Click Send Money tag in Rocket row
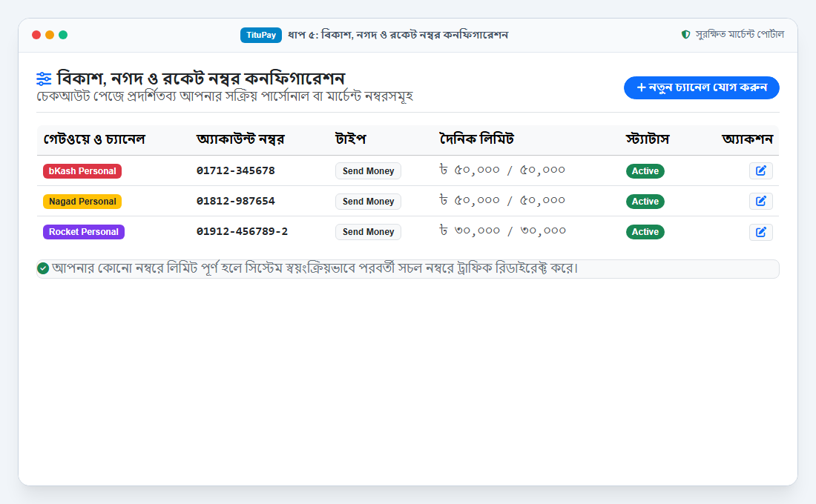Image resolution: width=816 pixels, height=504 pixels. pos(368,232)
